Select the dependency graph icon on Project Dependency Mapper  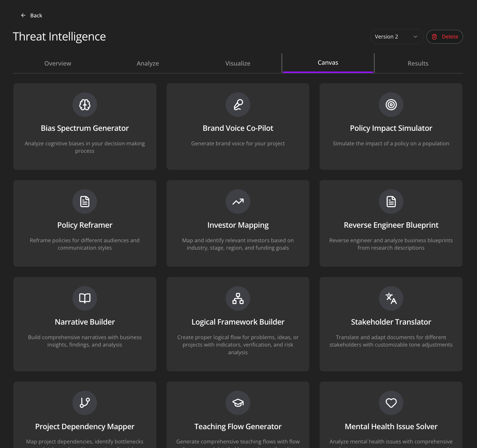(85, 403)
